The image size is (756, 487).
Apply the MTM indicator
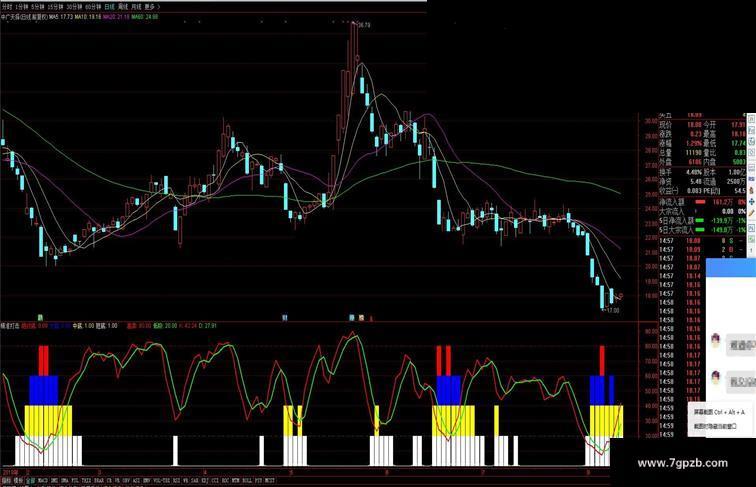point(235,480)
